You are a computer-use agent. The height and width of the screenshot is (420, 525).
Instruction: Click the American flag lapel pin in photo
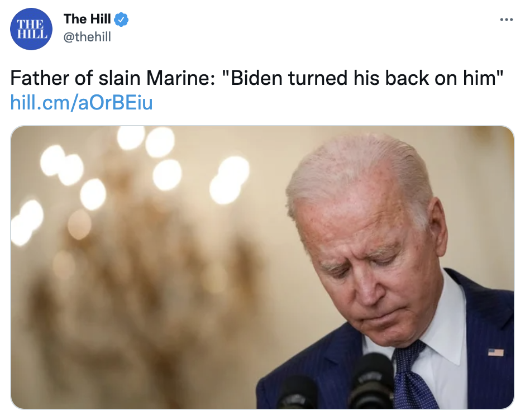pos(495,352)
